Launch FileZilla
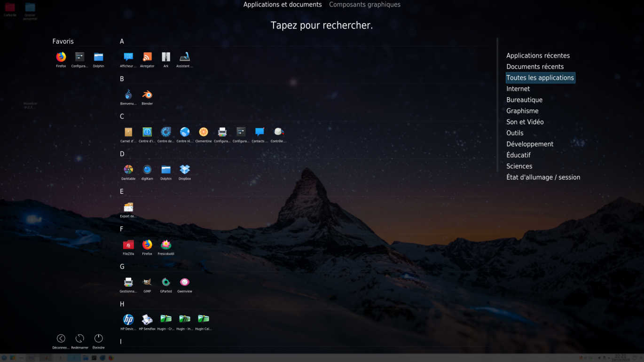Viewport: 644px width, 362px height. (x=128, y=245)
